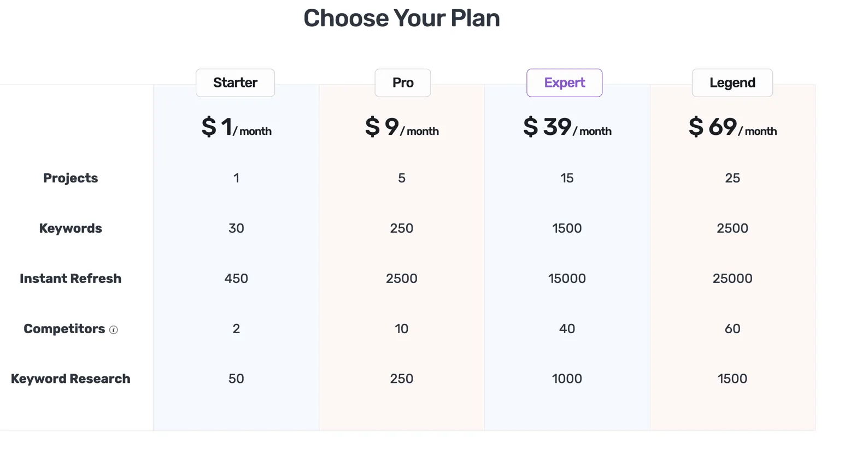Click the Keywords row label
This screenshot has height=455, width=868.
(x=71, y=228)
